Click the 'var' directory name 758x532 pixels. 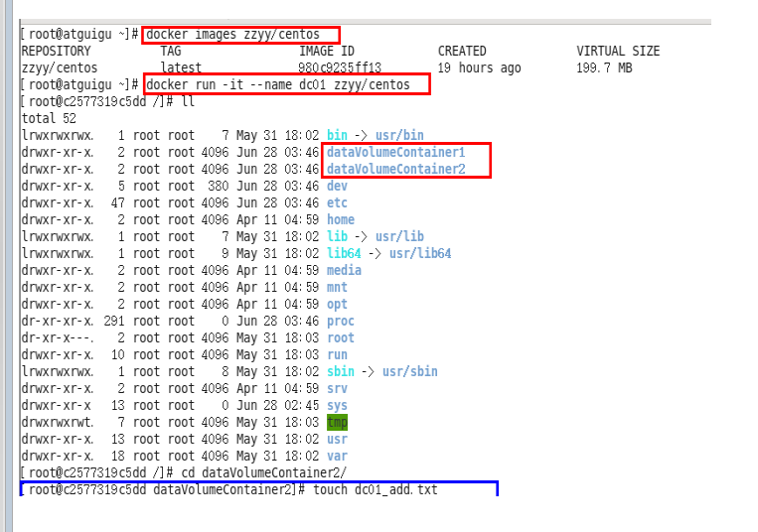coord(337,456)
